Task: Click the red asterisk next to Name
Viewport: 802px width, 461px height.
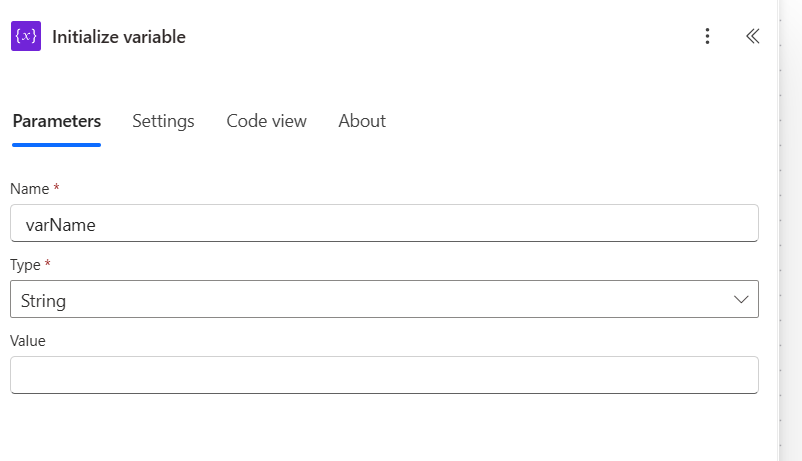Action: point(56,188)
